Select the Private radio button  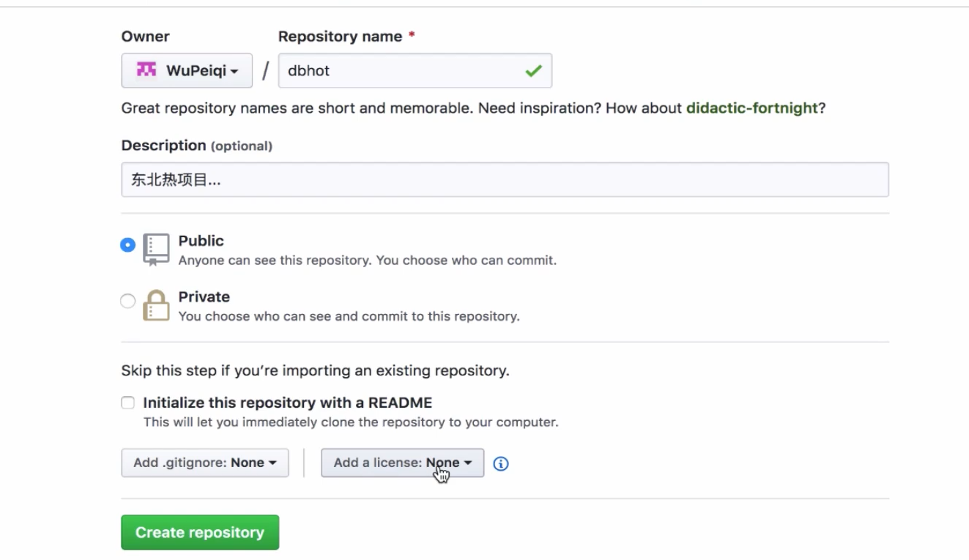128,301
